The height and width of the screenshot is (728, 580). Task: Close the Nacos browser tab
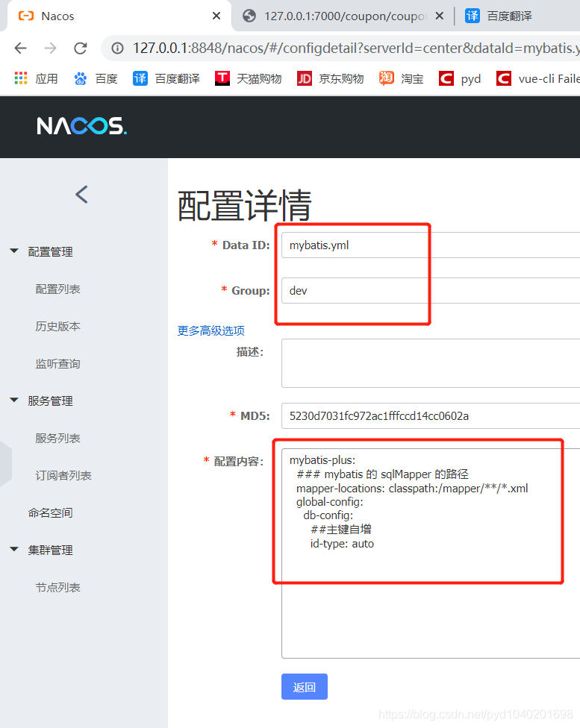coord(216,16)
